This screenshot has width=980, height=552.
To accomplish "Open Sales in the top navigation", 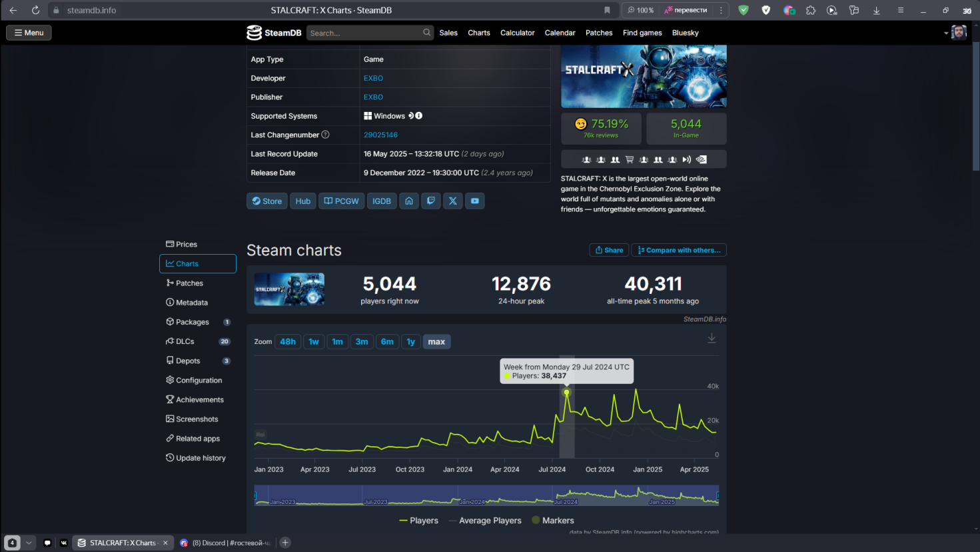I will point(448,33).
